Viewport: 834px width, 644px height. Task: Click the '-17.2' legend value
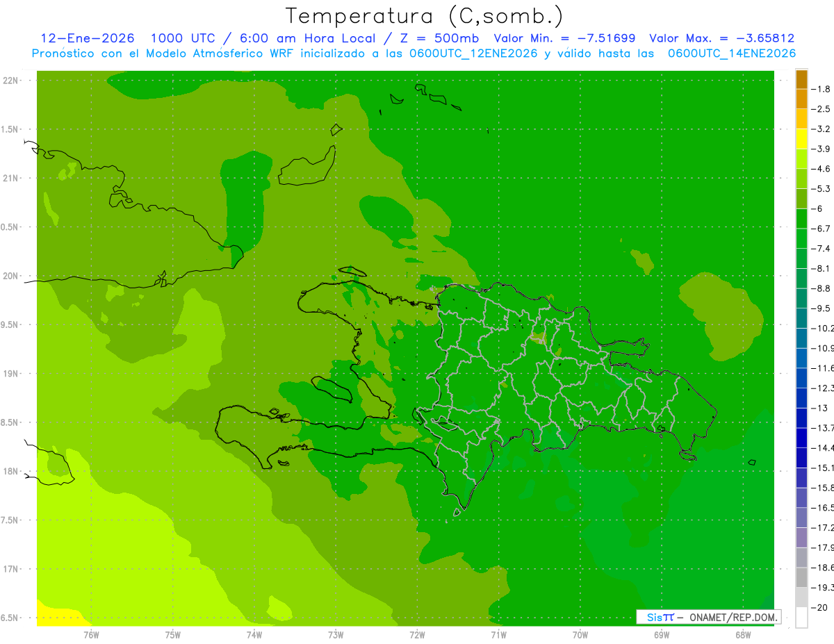coord(823,528)
